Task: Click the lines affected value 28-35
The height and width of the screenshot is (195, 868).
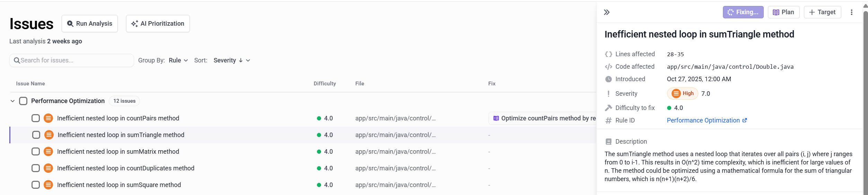Action: (x=675, y=54)
